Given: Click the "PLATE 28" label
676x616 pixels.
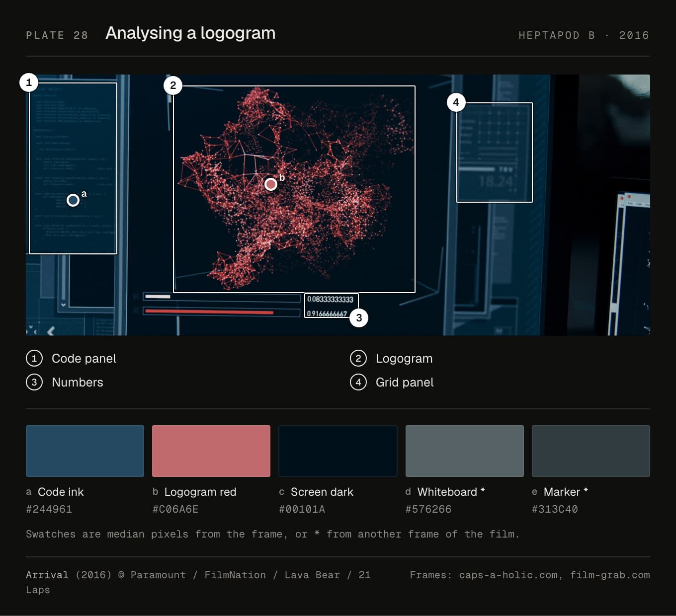Looking at the screenshot, I should point(57,35).
